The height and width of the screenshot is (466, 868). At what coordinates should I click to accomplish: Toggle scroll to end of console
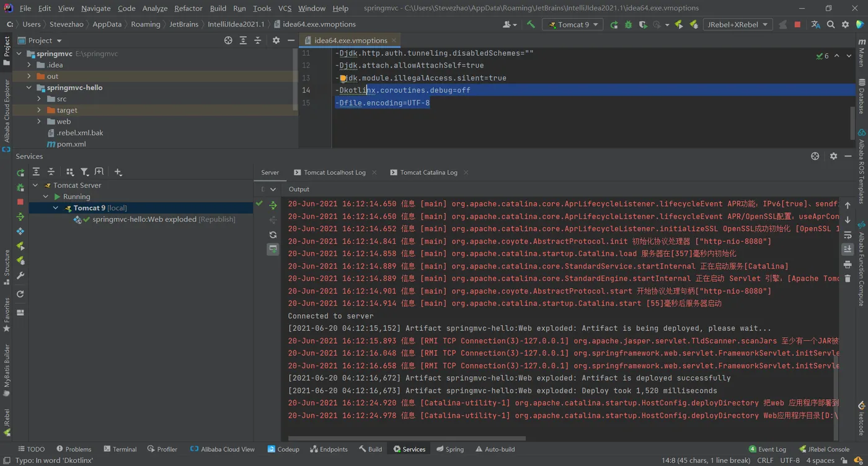[x=848, y=249]
